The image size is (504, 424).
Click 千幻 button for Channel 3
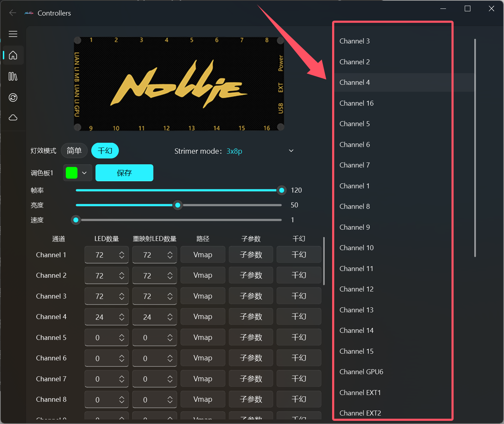coord(299,296)
